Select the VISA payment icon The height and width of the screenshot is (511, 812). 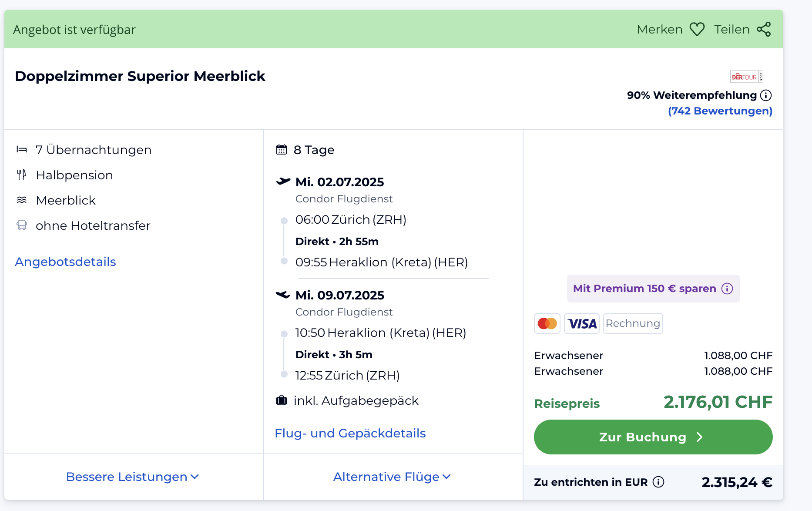point(582,323)
